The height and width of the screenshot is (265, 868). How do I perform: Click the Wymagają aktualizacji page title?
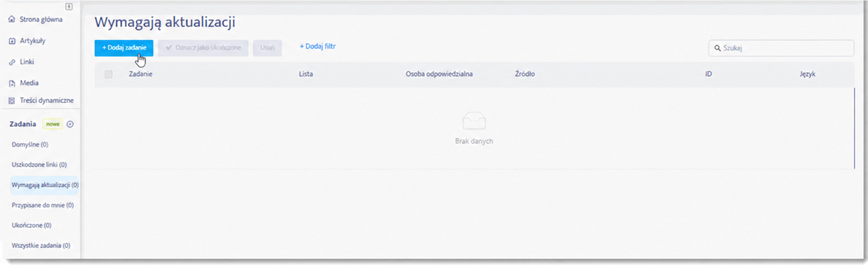coord(165,22)
